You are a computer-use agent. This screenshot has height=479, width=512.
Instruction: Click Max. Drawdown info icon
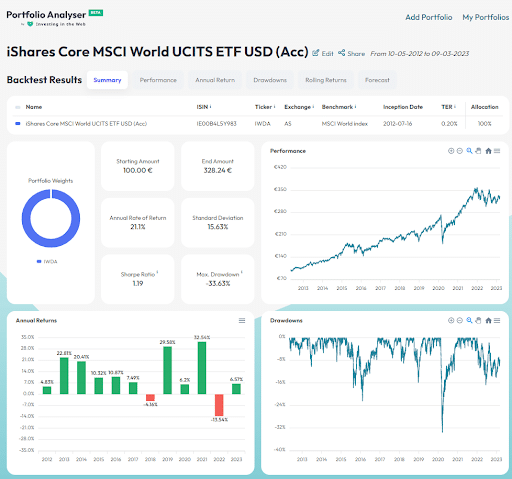(241, 272)
